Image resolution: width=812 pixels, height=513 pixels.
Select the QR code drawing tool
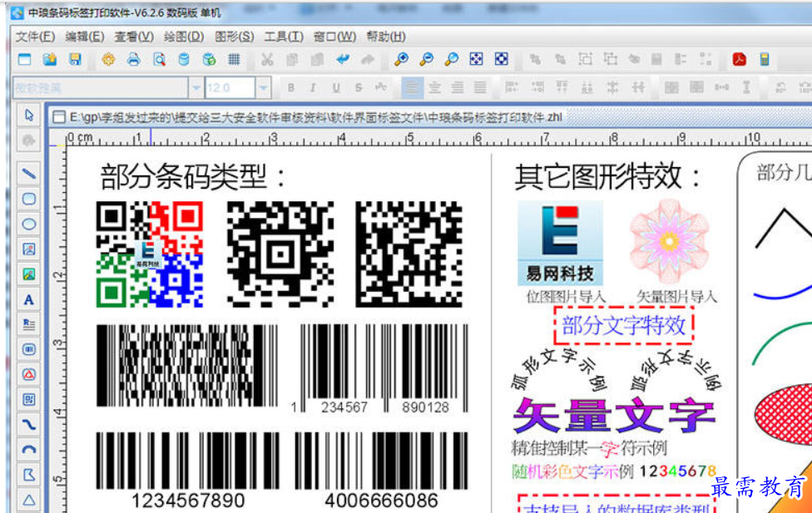[x=29, y=400]
